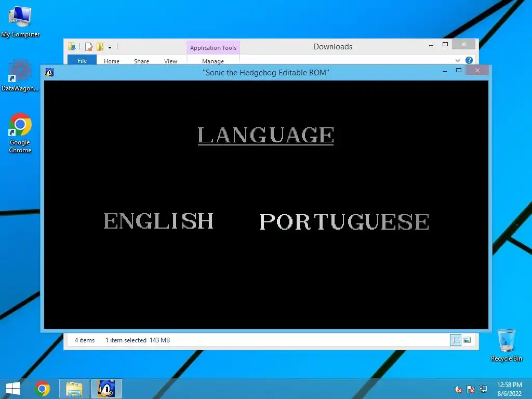532x399 pixels.
Task: Maximize the Downloads window
Action: coord(445,45)
